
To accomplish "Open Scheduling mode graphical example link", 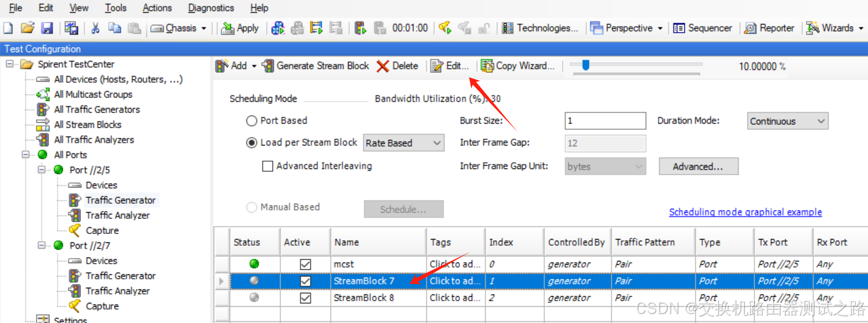I will (745, 212).
